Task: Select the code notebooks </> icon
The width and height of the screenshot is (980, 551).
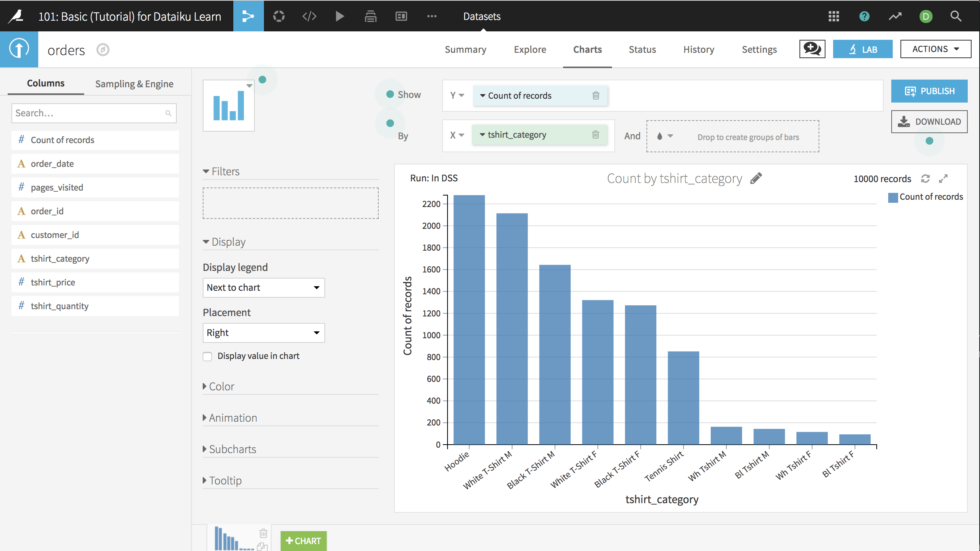Action: [x=309, y=16]
